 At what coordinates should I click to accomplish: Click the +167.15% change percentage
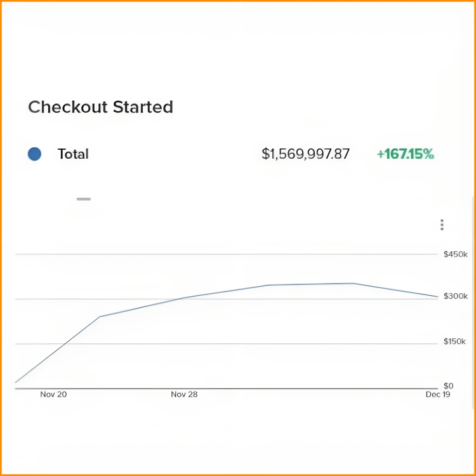point(405,154)
